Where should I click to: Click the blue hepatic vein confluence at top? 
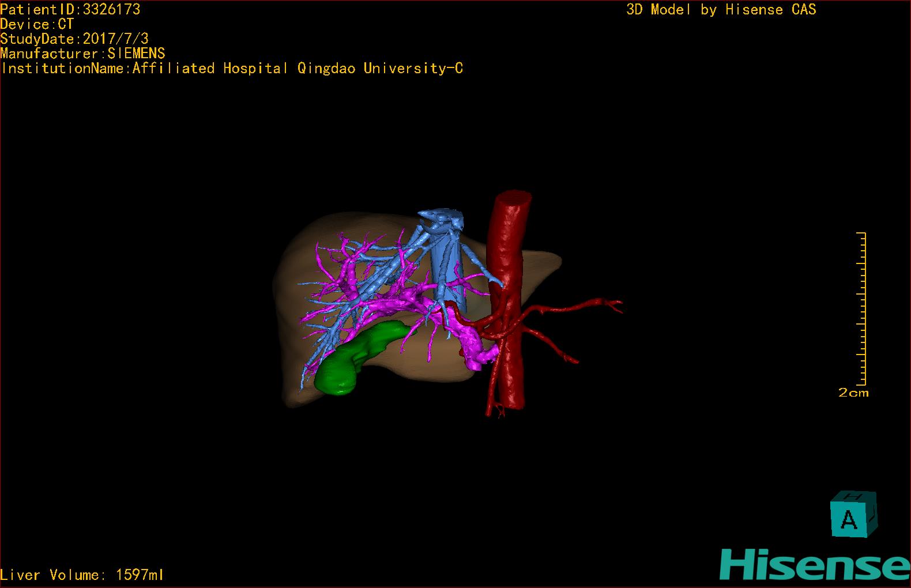point(442,222)
